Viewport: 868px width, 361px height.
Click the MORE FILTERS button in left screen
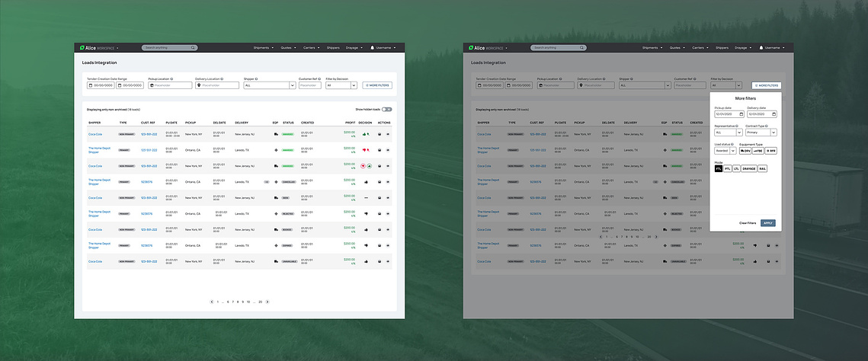point(377,86)
